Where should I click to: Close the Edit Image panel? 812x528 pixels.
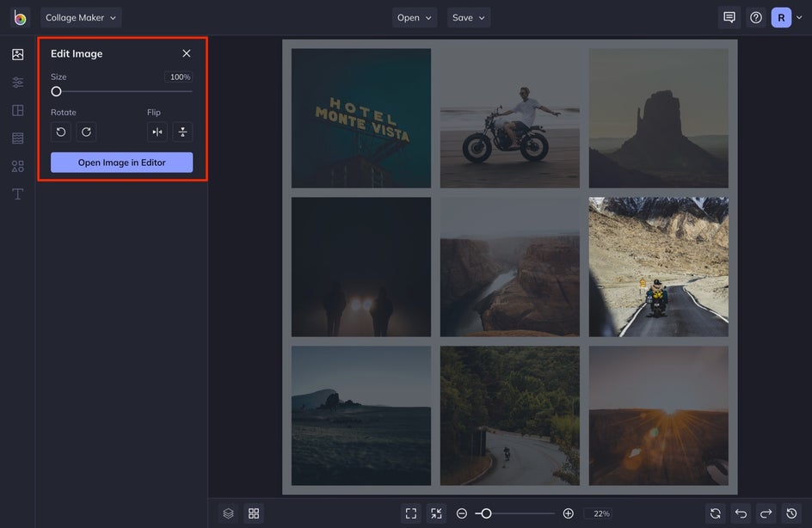click(187, 53)
